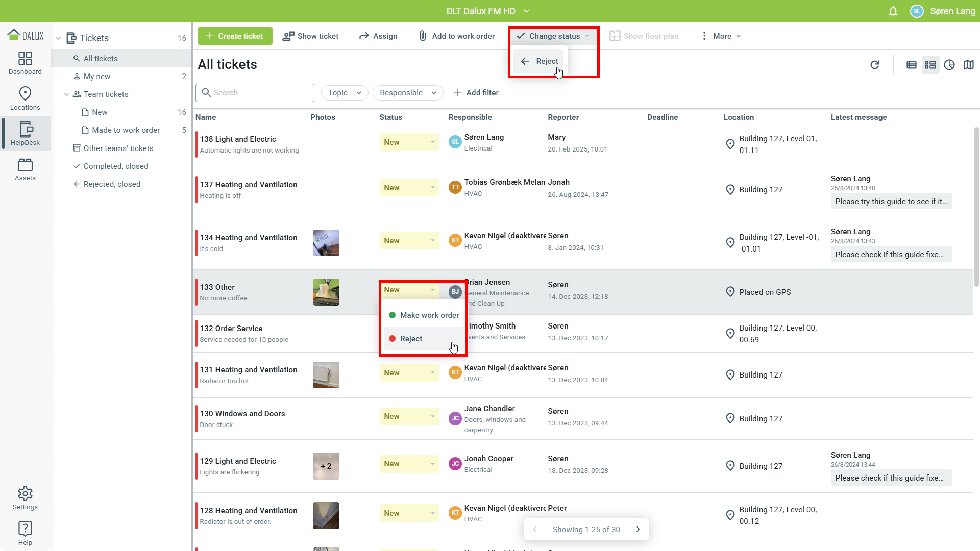Open the map view icon
980x551 pixels.
[x=968, y=65]
